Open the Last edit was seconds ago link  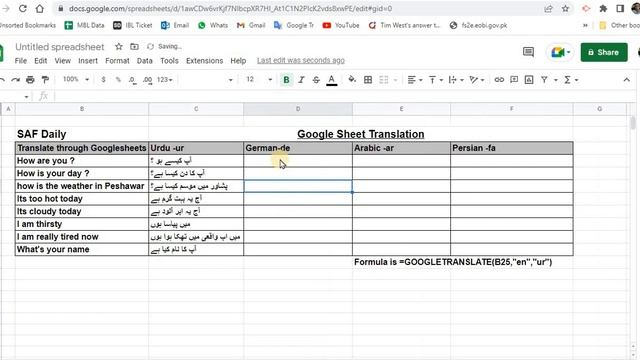pyautogui.click(x=300, y=60)
